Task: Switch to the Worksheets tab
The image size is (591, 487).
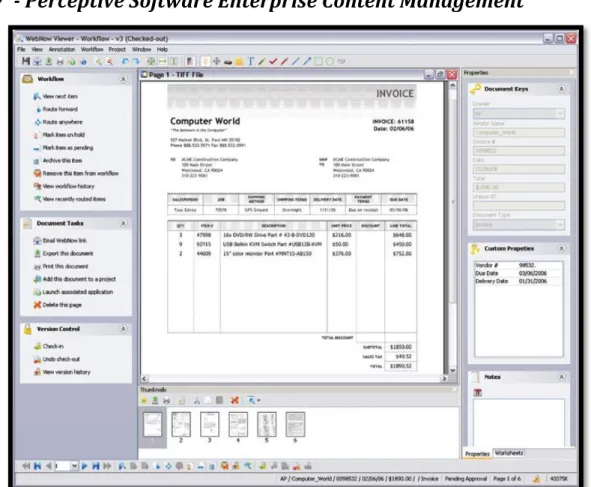Action: coord(509,453)
